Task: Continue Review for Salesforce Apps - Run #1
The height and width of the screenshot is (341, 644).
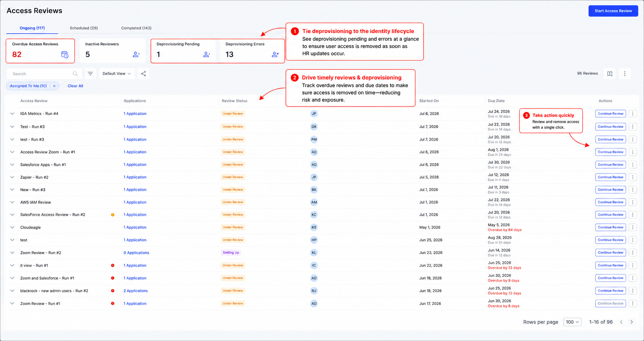Action: coord(610,165)
